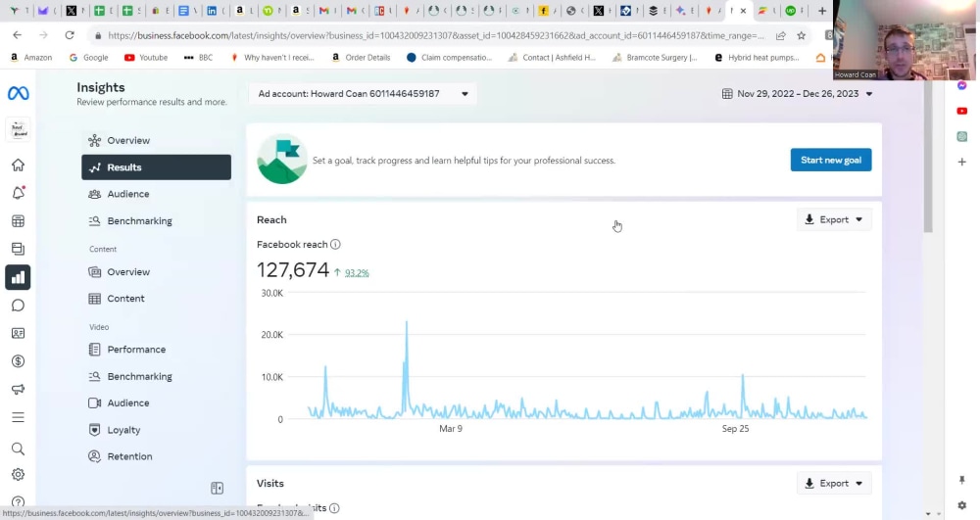The height and width of the screenshot is (520, 980).
Task: Open the Content posts icon in rail
Action: 18,249
